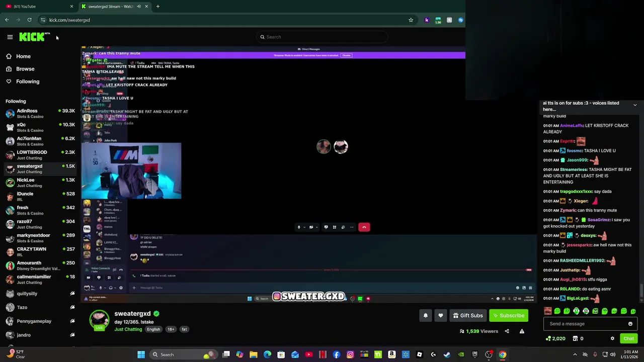Send message with green Chat button
644x362 pixels.
pyautogui.click(x=628, y=339)
